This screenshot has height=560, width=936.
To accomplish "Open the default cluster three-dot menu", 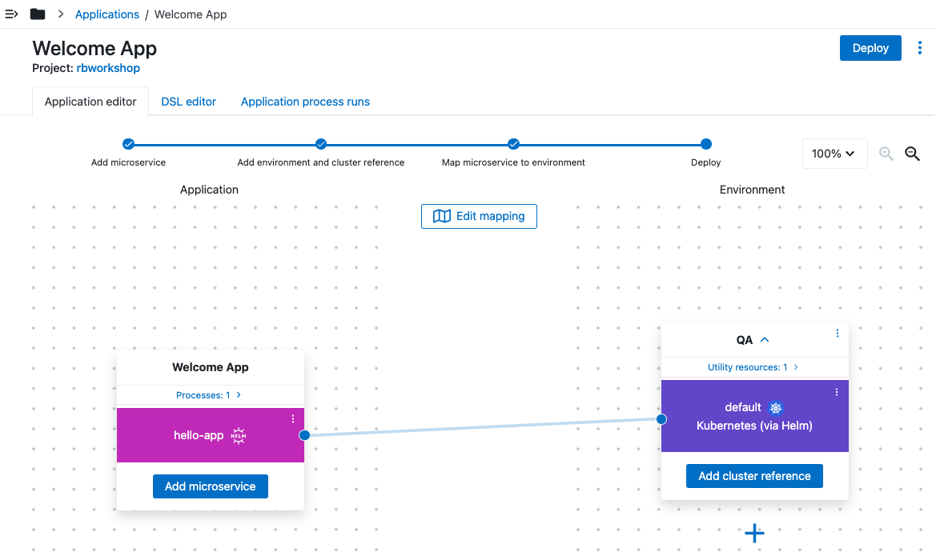I will pyautogui.click(x=837, y=392).
